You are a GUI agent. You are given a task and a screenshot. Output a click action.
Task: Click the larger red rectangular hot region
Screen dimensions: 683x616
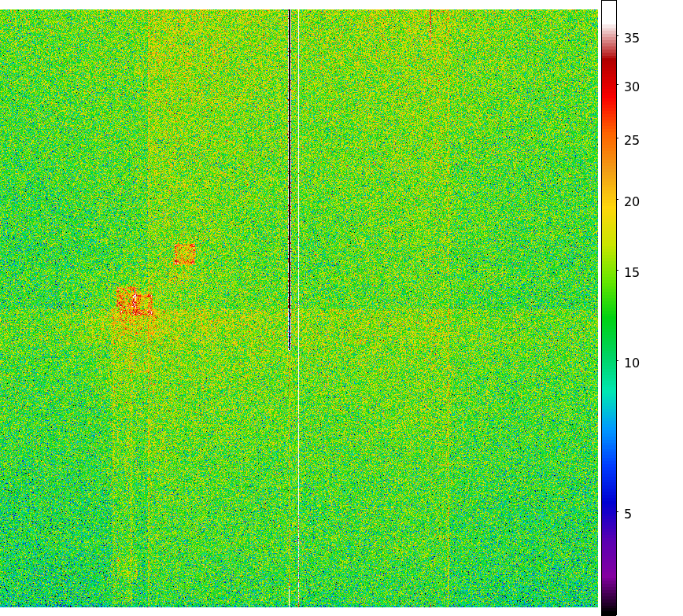click(135, 302)
